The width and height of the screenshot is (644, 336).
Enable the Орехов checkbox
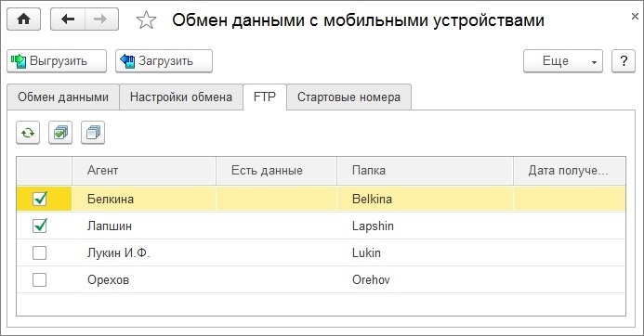point(39,279)
